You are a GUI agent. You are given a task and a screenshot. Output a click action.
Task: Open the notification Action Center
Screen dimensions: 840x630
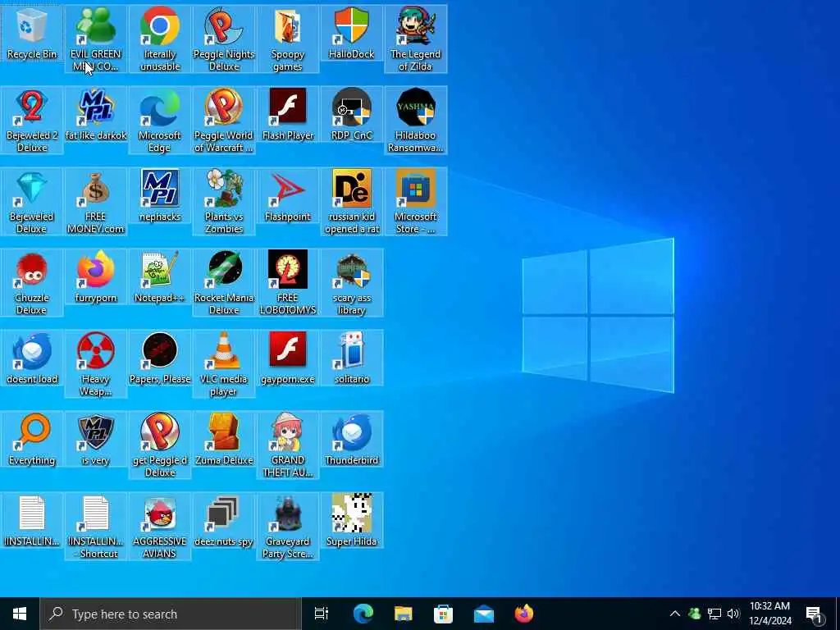point(815,614)
